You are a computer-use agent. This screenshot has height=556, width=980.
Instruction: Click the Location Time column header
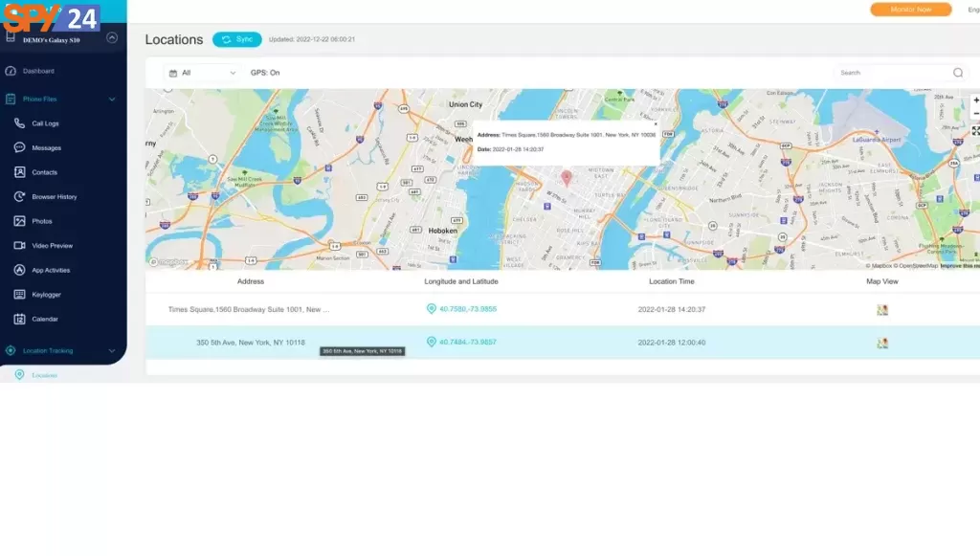coord(672,281)
